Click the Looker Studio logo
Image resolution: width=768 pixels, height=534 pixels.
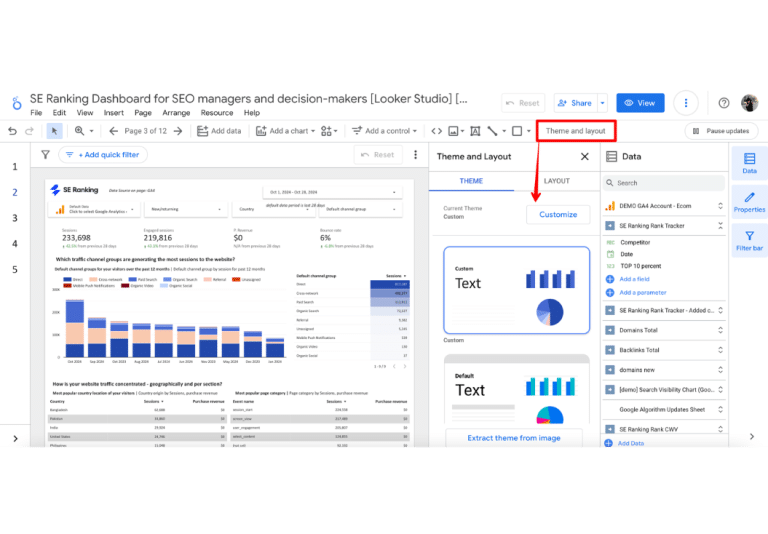pos(17,103)
